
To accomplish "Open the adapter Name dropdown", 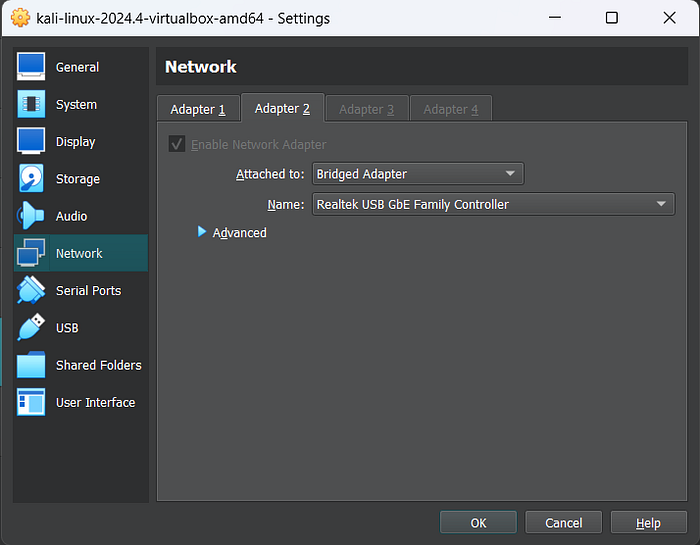I will (493, 204).
